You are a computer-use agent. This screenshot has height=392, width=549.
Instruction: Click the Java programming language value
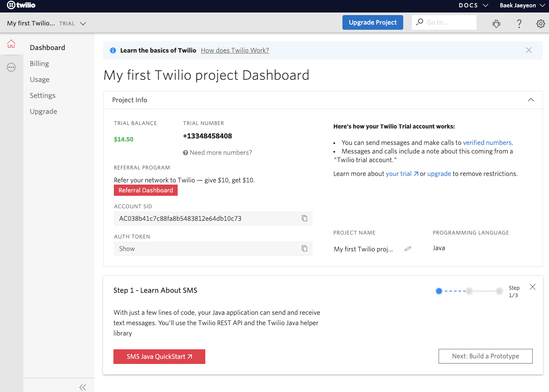tap(439, 248)
